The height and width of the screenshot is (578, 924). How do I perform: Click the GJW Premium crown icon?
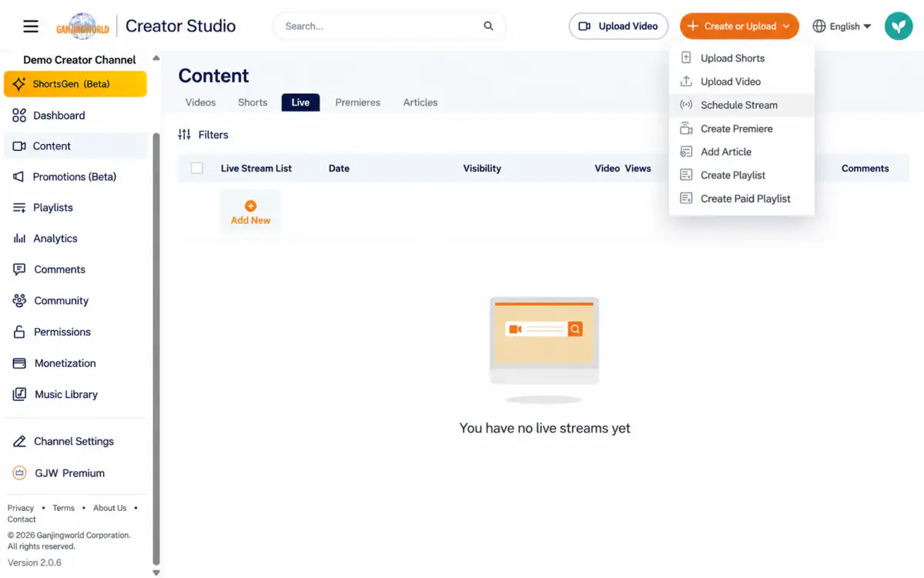pyautogui.click(x=19, y=473)
